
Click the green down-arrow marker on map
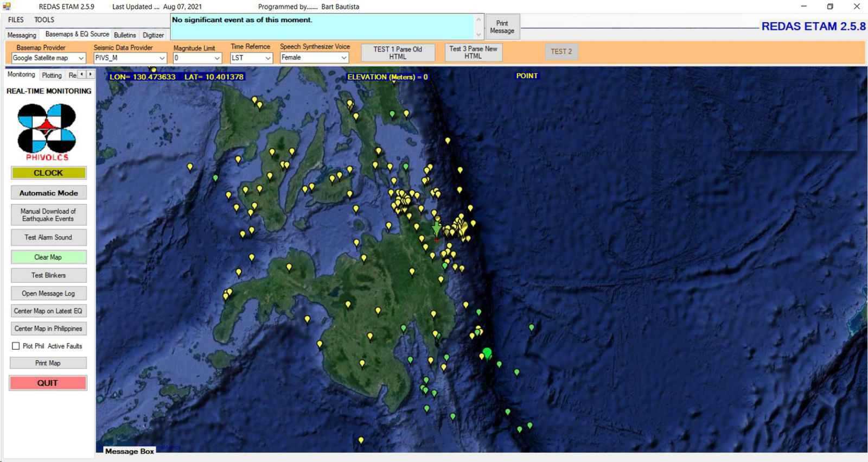click(x=436, y=229)
